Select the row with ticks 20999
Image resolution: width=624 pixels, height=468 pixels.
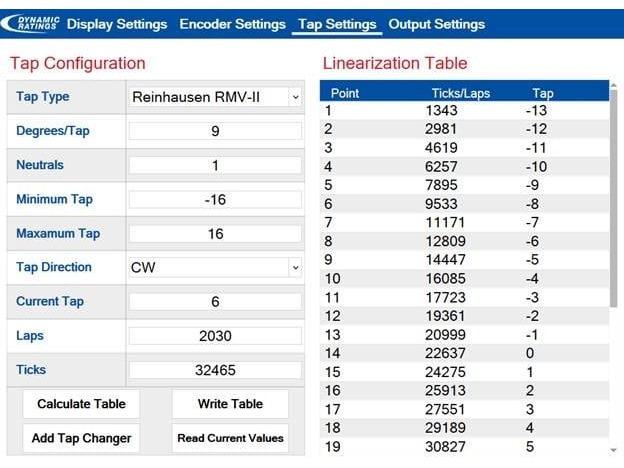pyautogui.click(x=464, y=335)
